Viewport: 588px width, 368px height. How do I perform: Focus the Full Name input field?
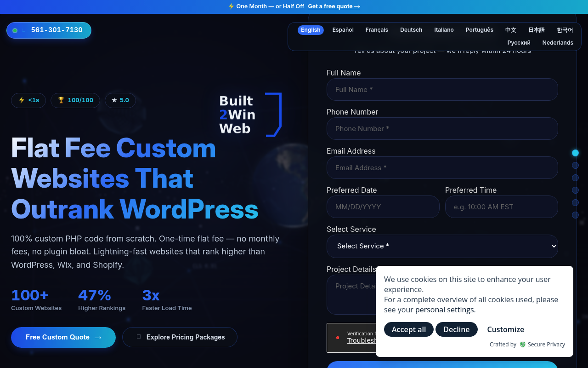(442, 89)
